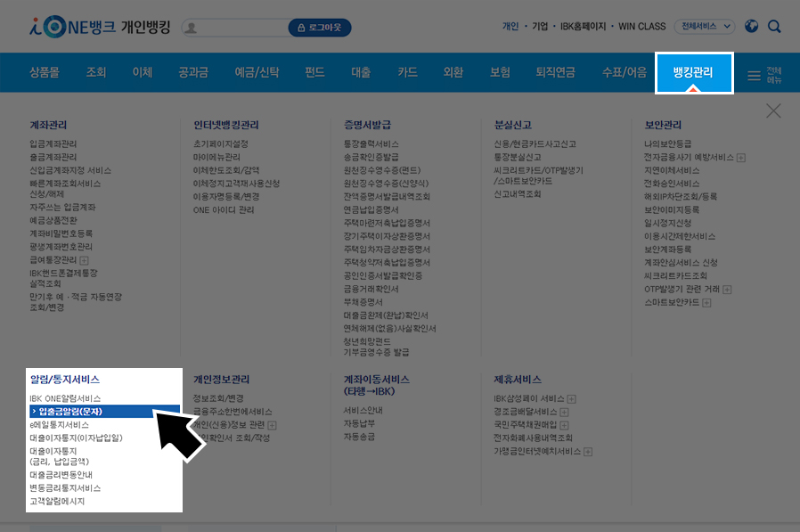Screen dimensions: 800x532
Task: Open 입금계좌관리
Action: [53, 144]
